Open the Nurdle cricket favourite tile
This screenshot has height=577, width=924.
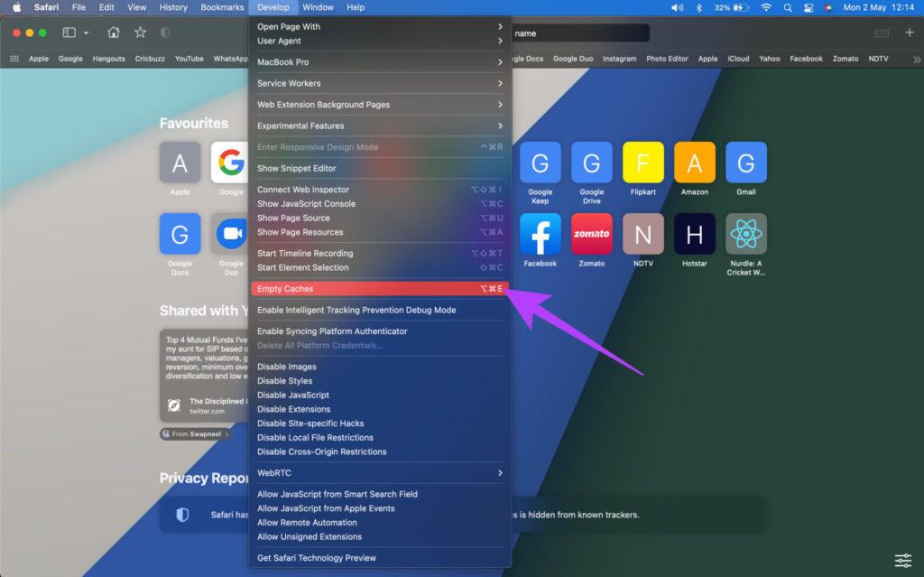point(746,234)
